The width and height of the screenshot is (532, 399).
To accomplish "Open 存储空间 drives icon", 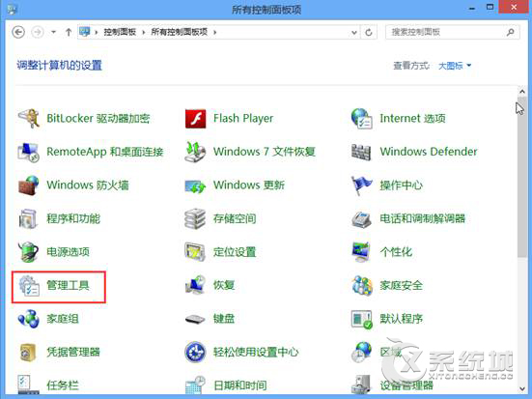I will 195,218.
